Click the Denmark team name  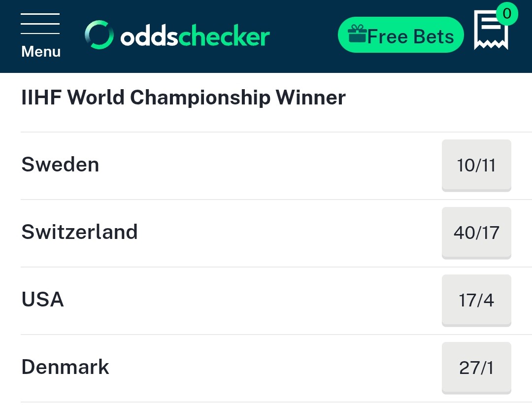coord(65,367)
